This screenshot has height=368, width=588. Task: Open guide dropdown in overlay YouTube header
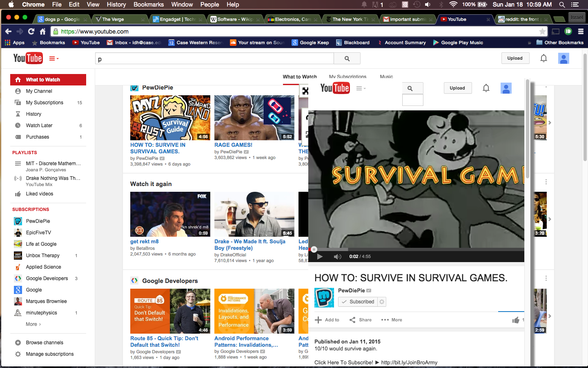[361, 88]
